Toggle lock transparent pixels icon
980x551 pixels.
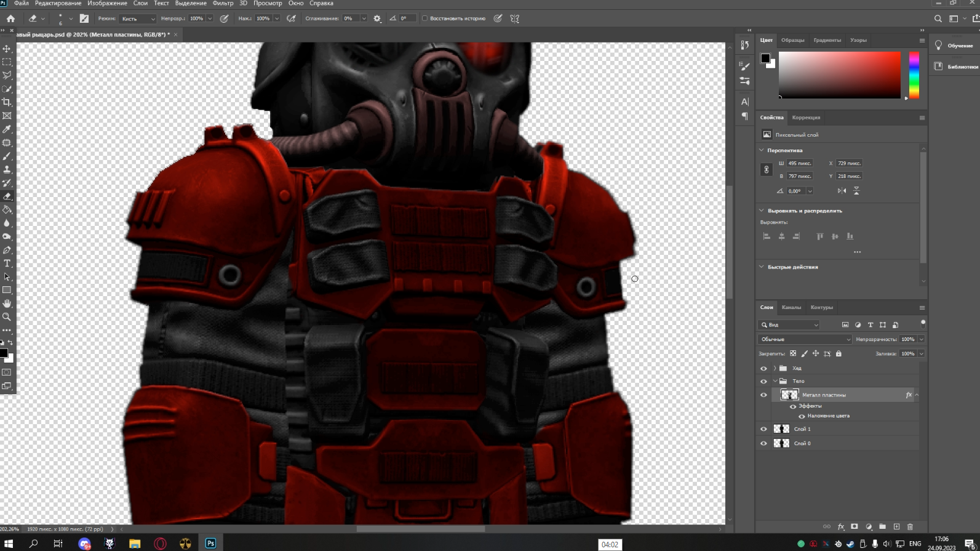click(793, 353)
